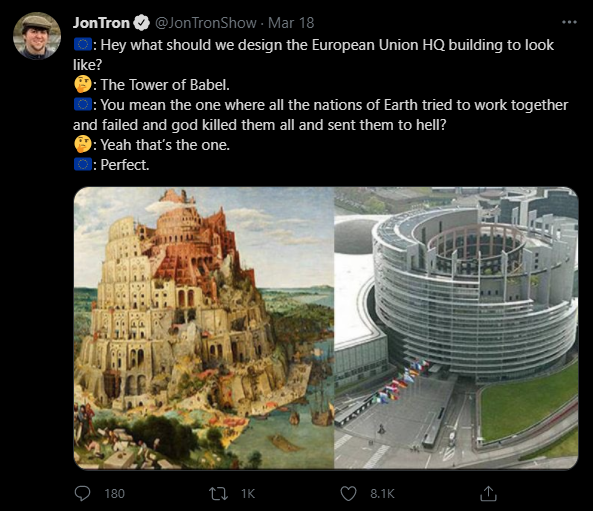This screenshot has width=593, height=511.
Task: Like the tweet with heart icon
Action: pyautogui.click(x=348, y=494)
